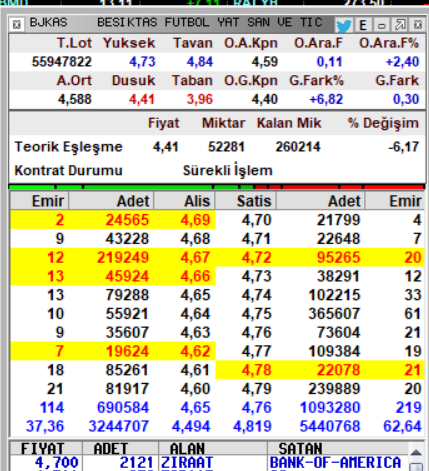Click % Değişim value -6,17
Image resolution: width=429 pixels, height=471 pixels.
(x=403, y=147)
